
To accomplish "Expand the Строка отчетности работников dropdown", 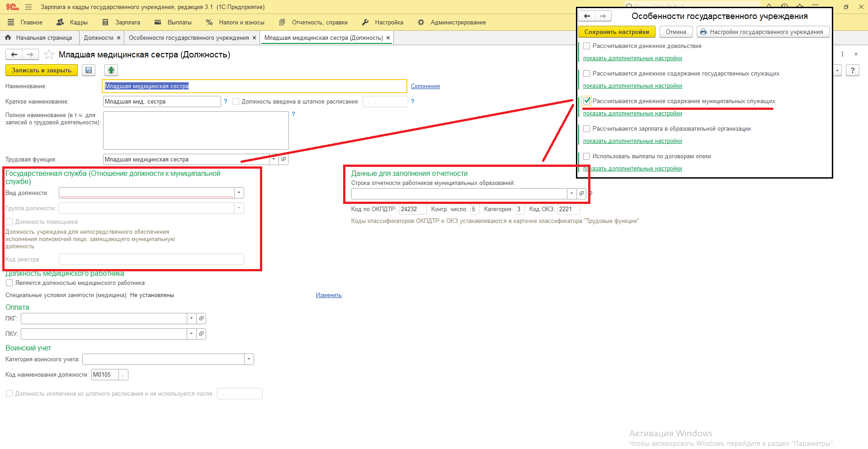I will coord(571,194).
